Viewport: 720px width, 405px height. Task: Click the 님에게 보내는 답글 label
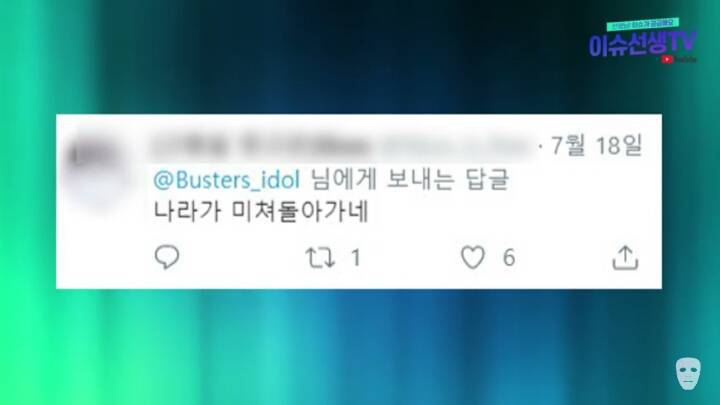click(410, 180)
